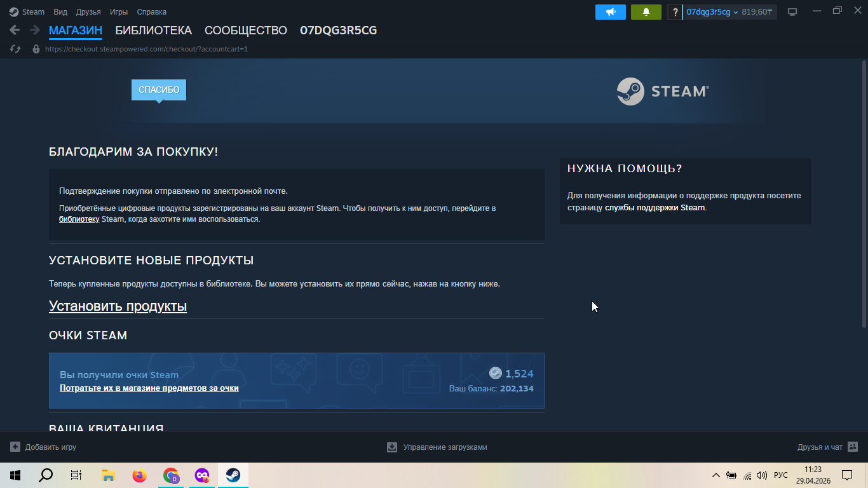Go forward with the right arrow
This screenshot has width=868, height=488.
[x=34, y=30]
